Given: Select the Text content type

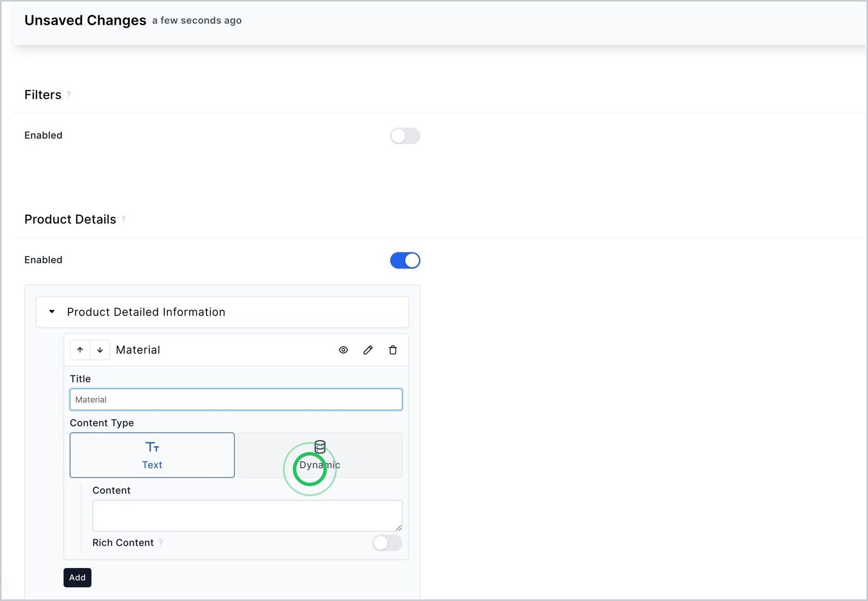Looking at the screenshot, I should coord(152,455).
